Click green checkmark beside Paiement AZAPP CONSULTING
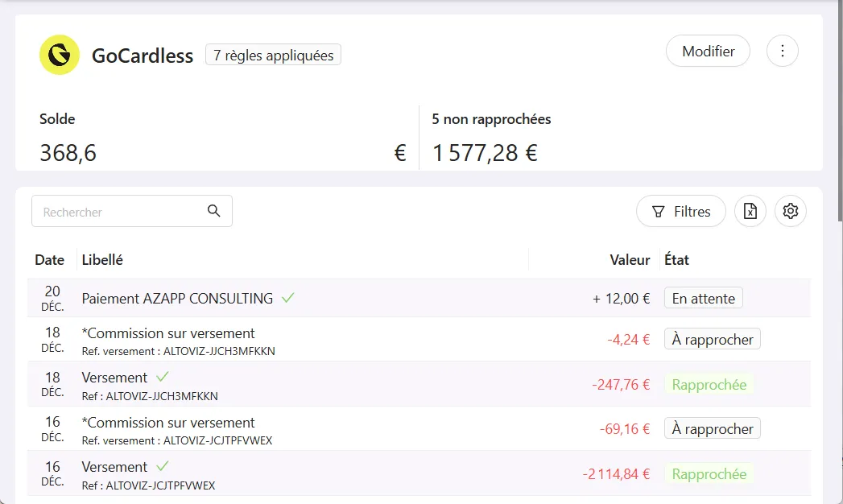The image size is (843, 504). [x=288, y=298]
